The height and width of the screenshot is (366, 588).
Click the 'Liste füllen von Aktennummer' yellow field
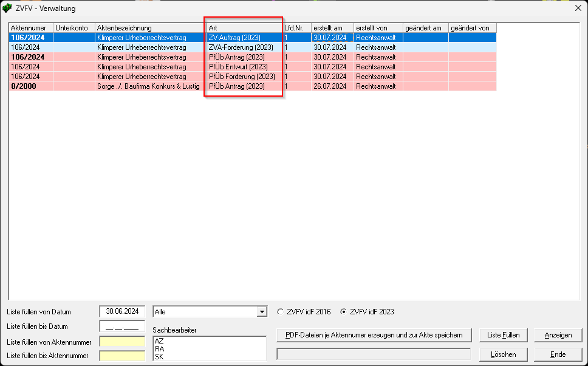(x=121, y=342)
